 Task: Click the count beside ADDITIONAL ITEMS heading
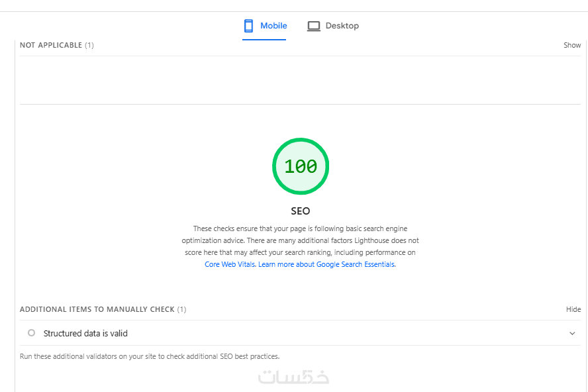(x=182, y=309)
